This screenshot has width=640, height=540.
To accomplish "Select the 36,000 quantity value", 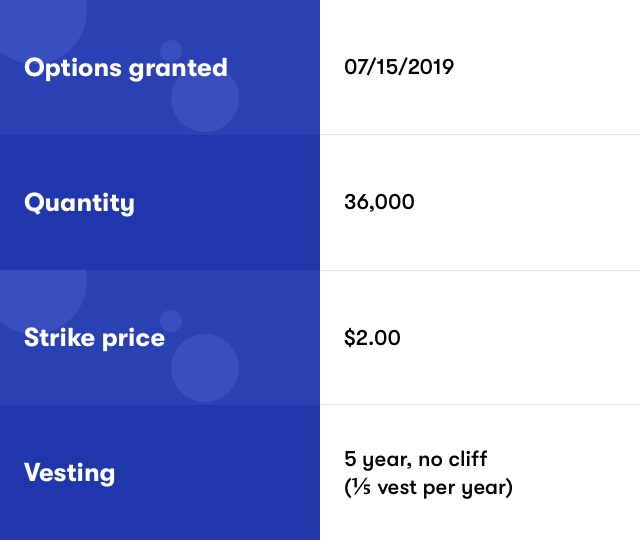I will click(379, 202).
